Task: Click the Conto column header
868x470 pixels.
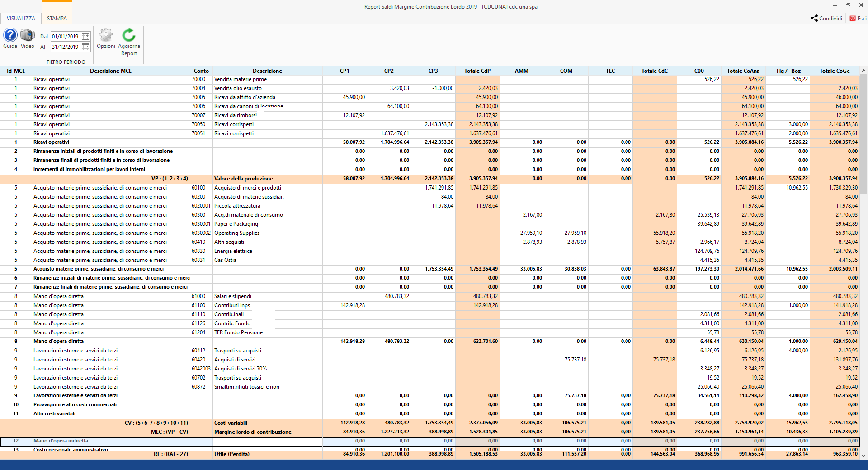Action: pyautogui.click(x=201, y=71)
